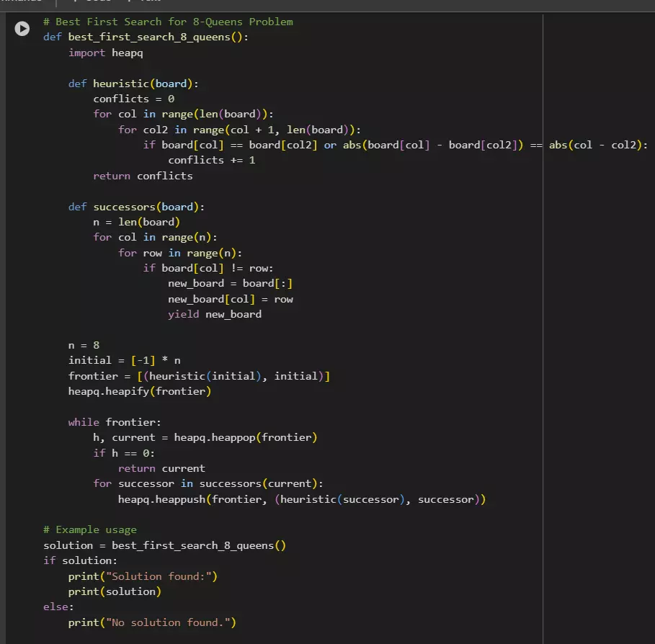Click the 'conflicts = 0' line

coord(134,99)
